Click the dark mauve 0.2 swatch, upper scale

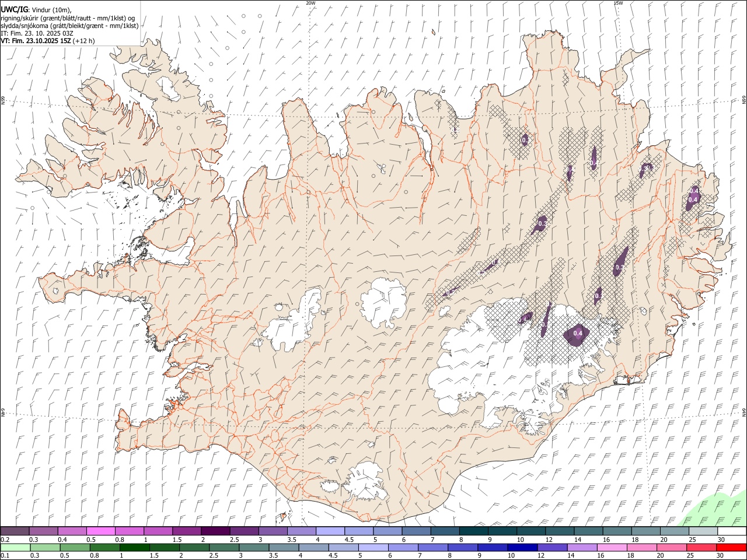[15, 531]
